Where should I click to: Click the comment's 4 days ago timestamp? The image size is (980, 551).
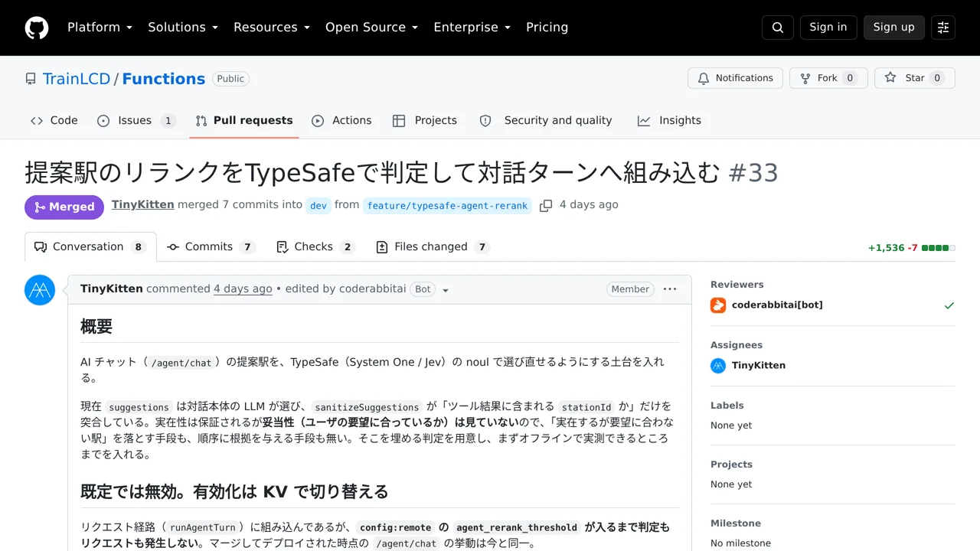tap(243, 289)
